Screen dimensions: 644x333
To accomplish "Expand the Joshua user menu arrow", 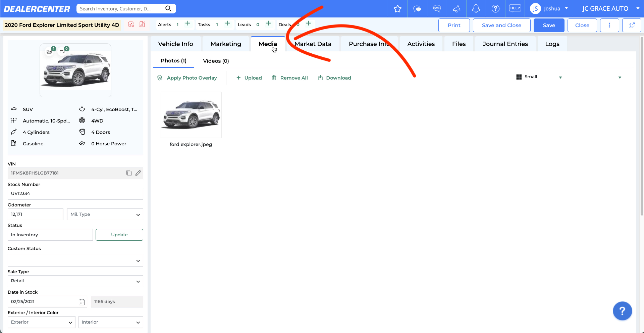I will click(x=567, y=8).
